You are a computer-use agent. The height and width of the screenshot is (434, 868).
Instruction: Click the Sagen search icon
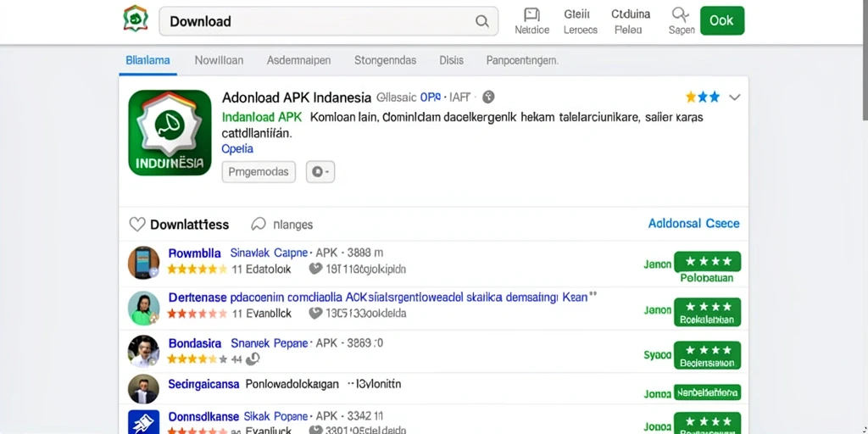point(679,14)
